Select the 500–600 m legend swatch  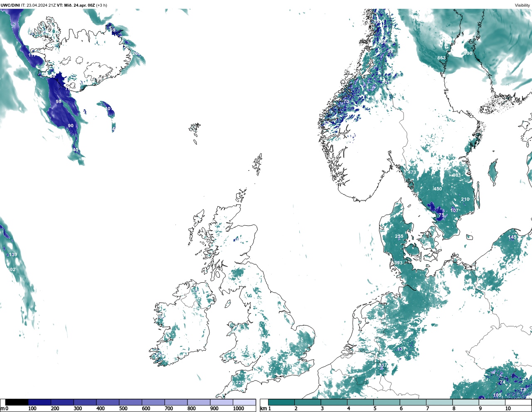coord(131,402)
